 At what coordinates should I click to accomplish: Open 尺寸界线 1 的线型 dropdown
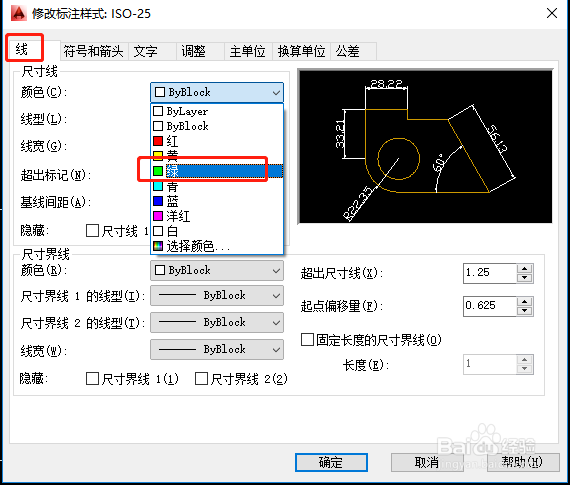point(217,295)
